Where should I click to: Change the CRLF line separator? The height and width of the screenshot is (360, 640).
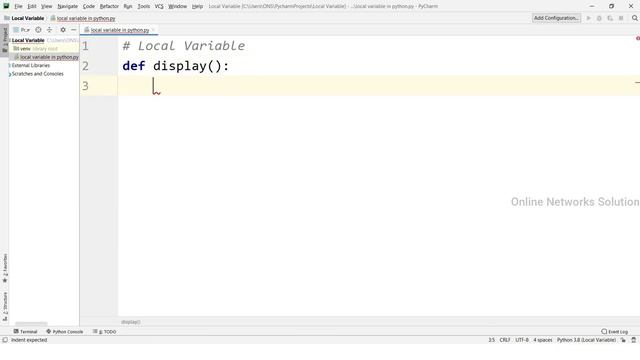pyautogui.click(x=505, y=340)
